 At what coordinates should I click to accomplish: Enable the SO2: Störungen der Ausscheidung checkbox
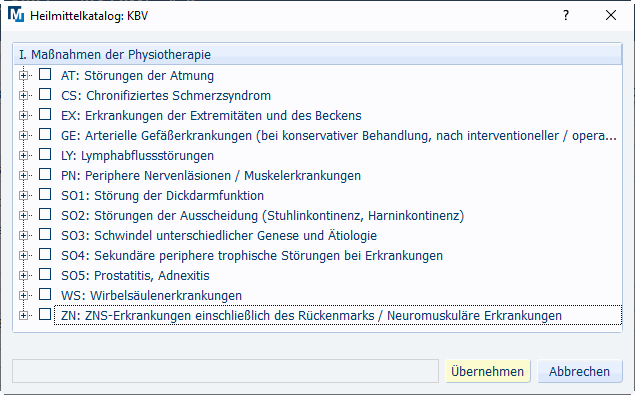tap(45, 214)
